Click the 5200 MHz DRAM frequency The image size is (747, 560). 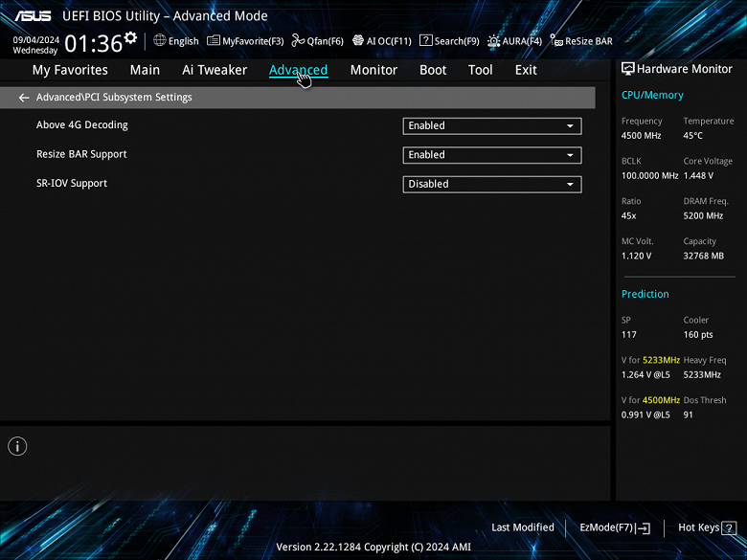703,215
